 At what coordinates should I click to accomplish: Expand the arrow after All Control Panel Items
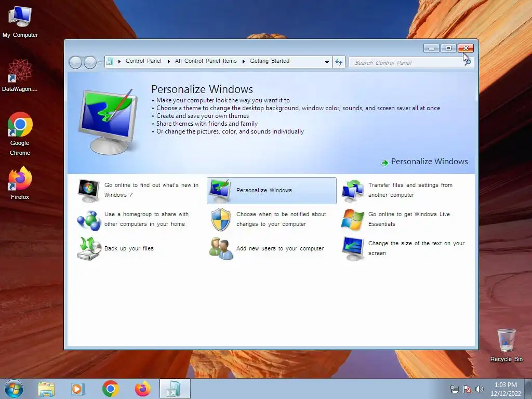244,61
